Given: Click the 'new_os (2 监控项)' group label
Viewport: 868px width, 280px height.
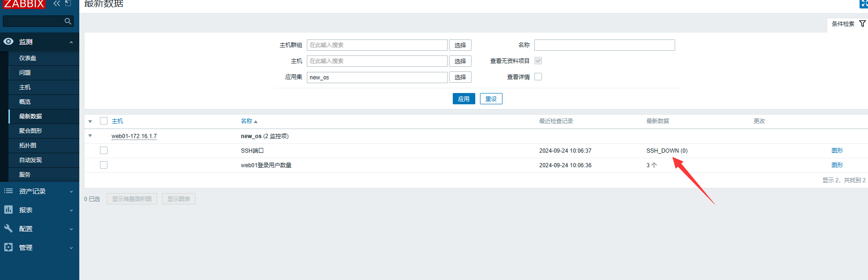Looking at the screenshot, I should (265, 136).
